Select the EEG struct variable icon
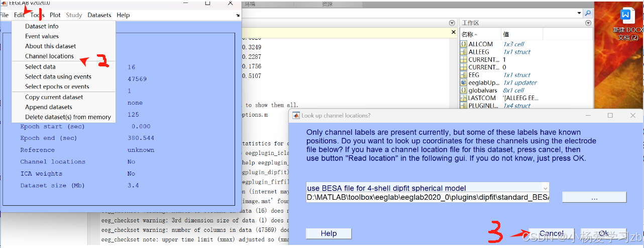The height and width of the screenshot is (248, 644). (464, 75)
